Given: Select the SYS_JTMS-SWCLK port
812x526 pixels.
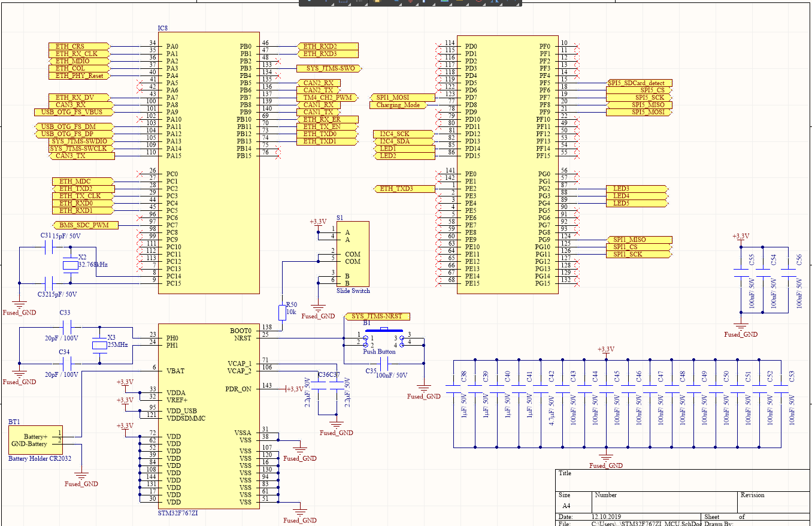Looking at the screenshot, I should tap(81, 149).
